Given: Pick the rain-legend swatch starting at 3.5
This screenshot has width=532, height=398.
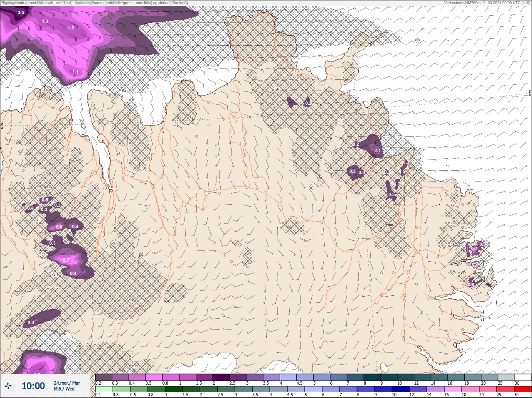Looking at the screenshot, I should pyautogui.click(x=261, y=389).
